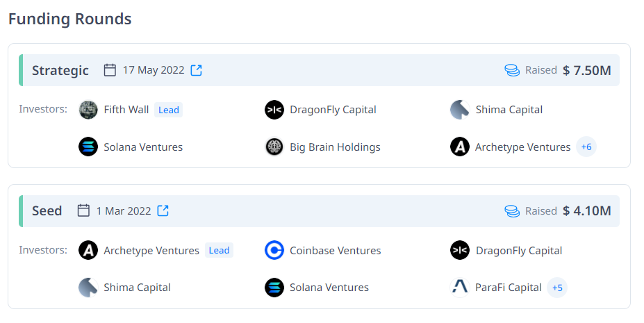644x323 pixels.
Task: Open external link icon for Seed round
Action: tap(163, 210)
